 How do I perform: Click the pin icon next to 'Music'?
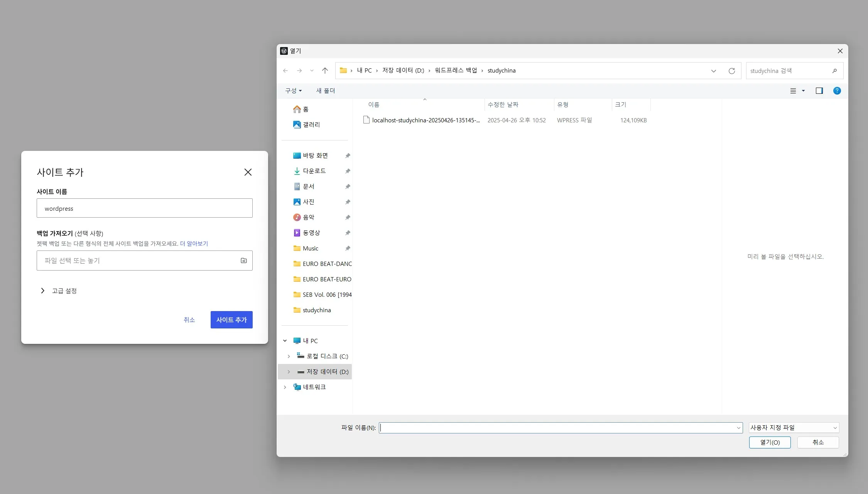point(348,248)
